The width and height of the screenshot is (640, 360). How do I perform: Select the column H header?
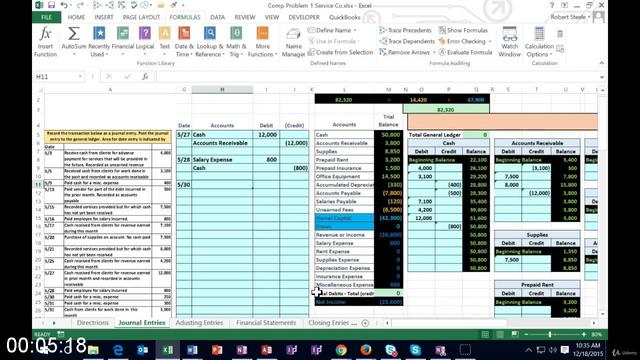[x=222, y=89]
